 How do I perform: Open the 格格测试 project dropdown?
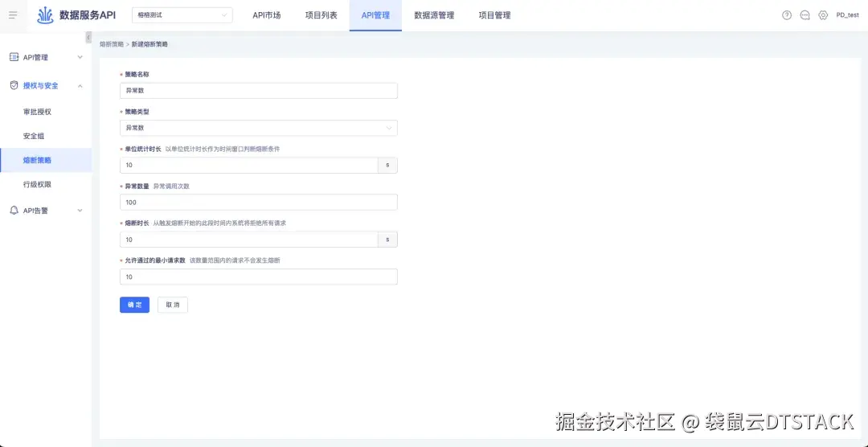[x=182, y=15]
